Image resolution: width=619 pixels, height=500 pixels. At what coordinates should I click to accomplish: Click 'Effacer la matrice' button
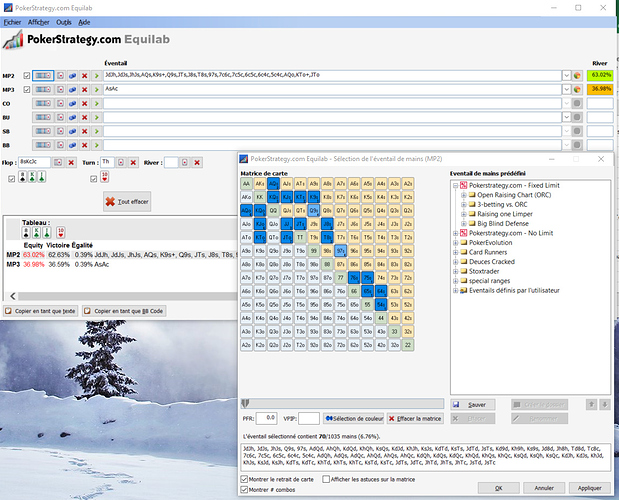tap(415, 418)
